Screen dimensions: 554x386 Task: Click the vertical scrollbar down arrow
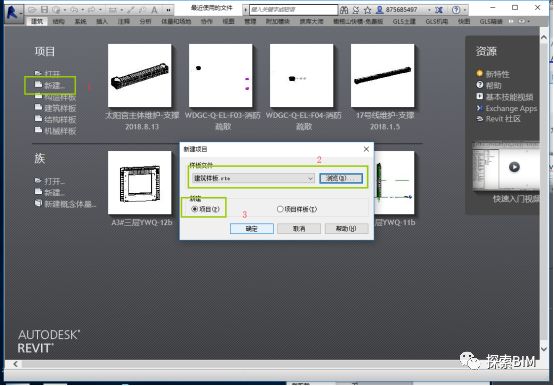click(x=544, y=349)
